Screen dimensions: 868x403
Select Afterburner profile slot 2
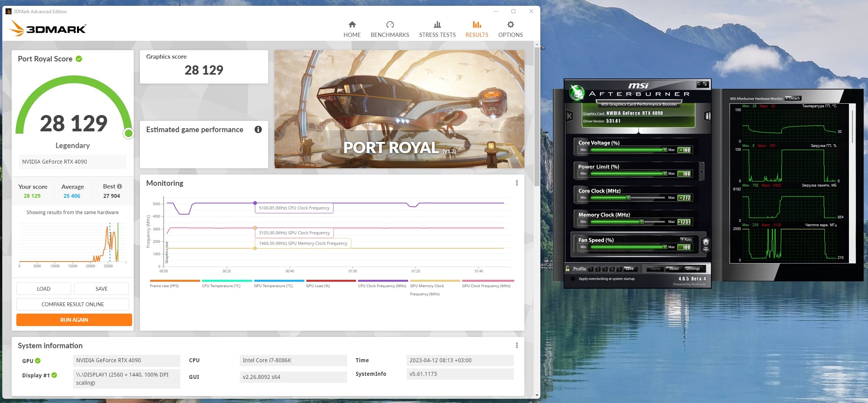tap(598, 269)
